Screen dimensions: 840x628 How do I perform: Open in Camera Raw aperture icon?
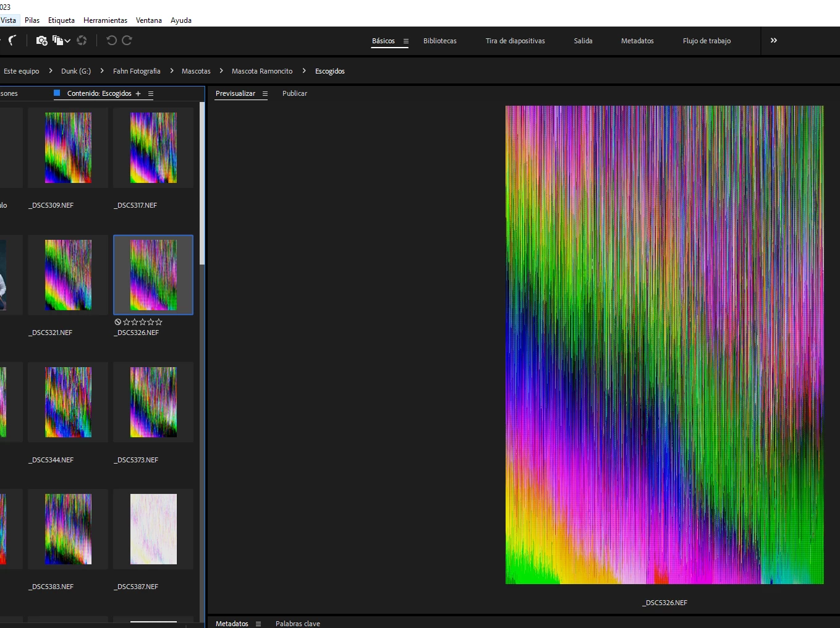pos(82,40)
